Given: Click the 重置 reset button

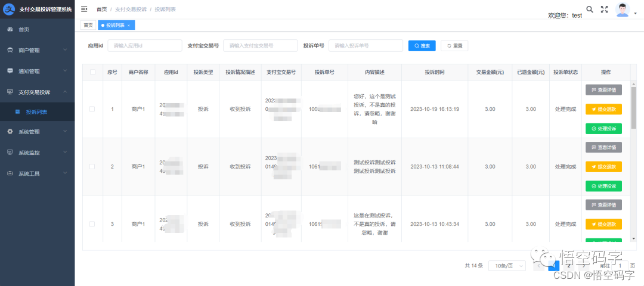Looking at the screenshot, I should click(x=454, y=45).
